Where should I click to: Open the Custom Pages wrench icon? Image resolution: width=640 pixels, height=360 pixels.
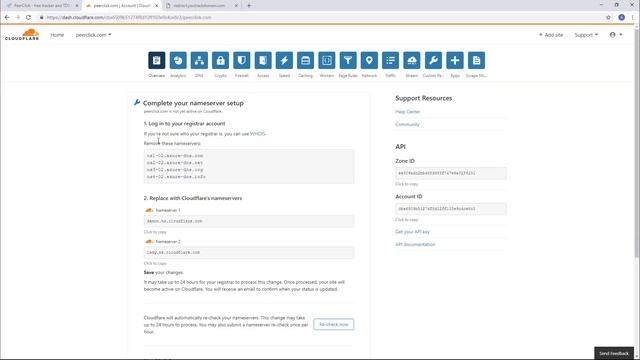tap(433, 60)
